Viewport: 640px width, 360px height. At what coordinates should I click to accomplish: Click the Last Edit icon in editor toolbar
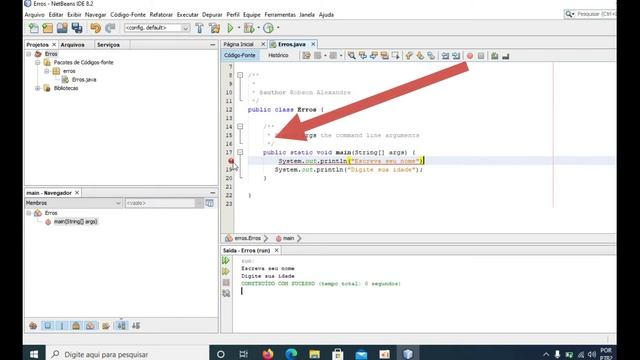click(x=306, y=56)
